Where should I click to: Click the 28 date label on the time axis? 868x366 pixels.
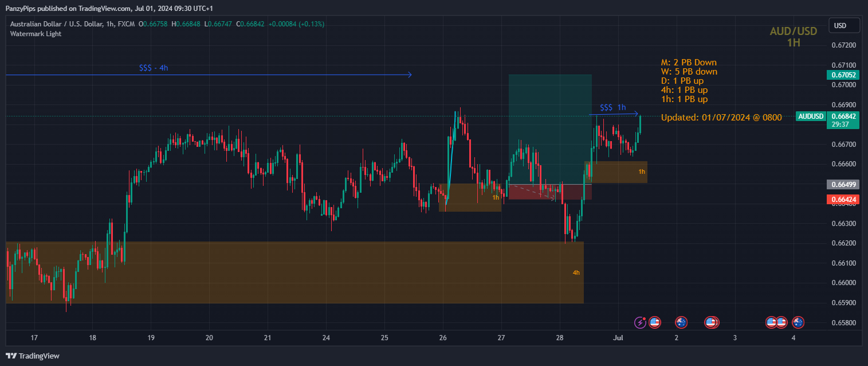coord(560,337)
